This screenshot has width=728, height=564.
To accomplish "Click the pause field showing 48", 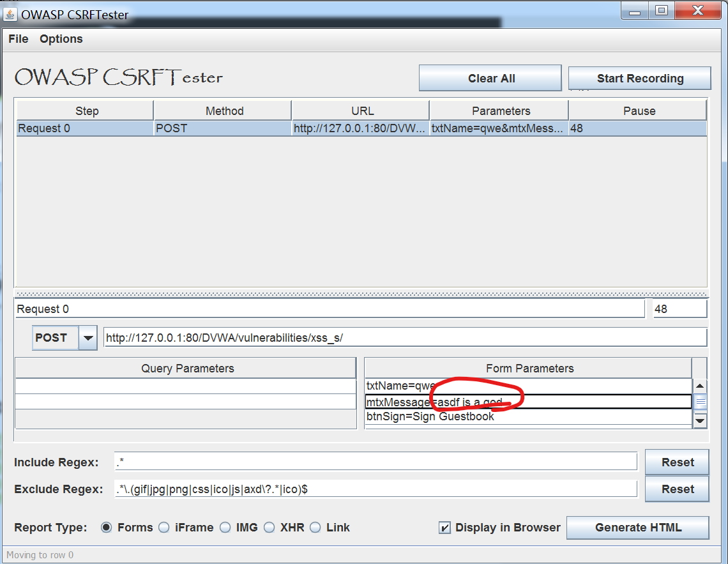I will pos(679,309).
